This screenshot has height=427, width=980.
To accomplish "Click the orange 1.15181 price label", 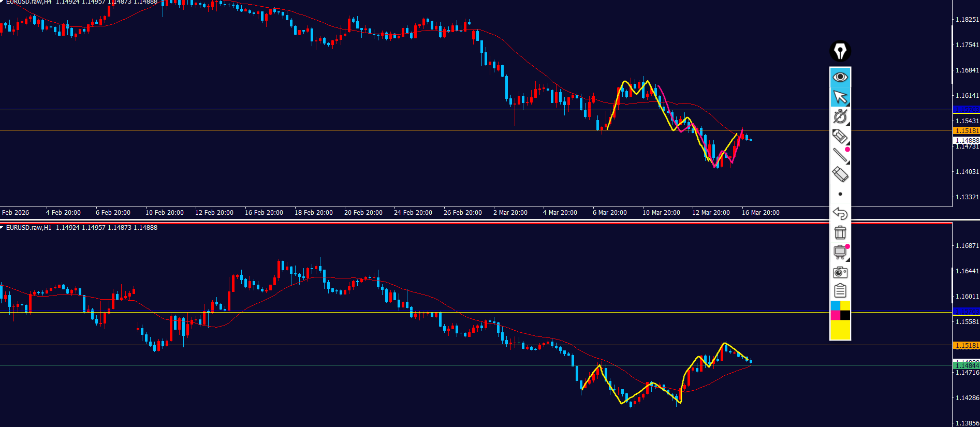I will click(x=966, y=131).
